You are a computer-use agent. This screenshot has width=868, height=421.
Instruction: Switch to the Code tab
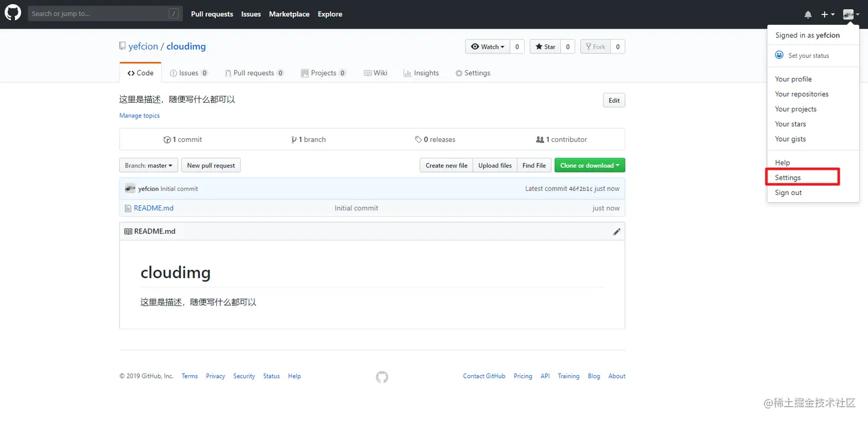tap(141, 73)
